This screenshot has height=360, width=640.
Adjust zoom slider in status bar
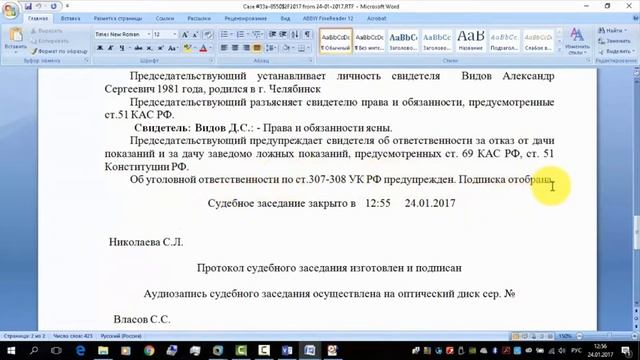608,336
